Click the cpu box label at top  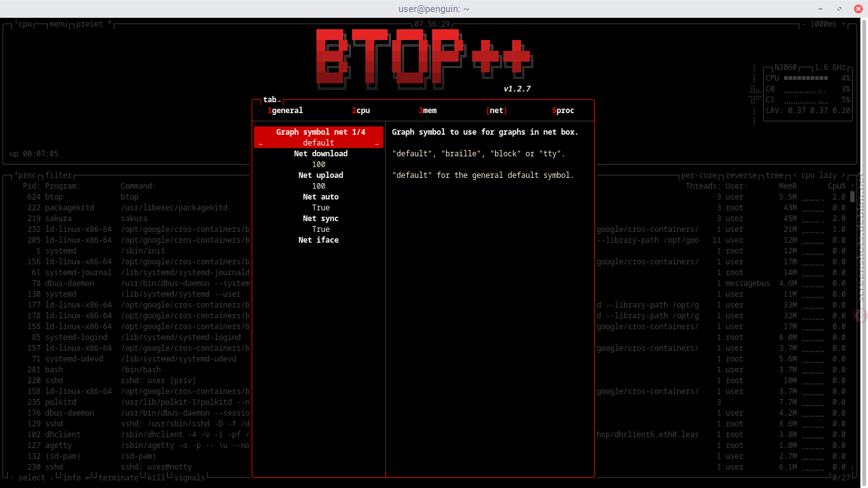click(24, 24)
